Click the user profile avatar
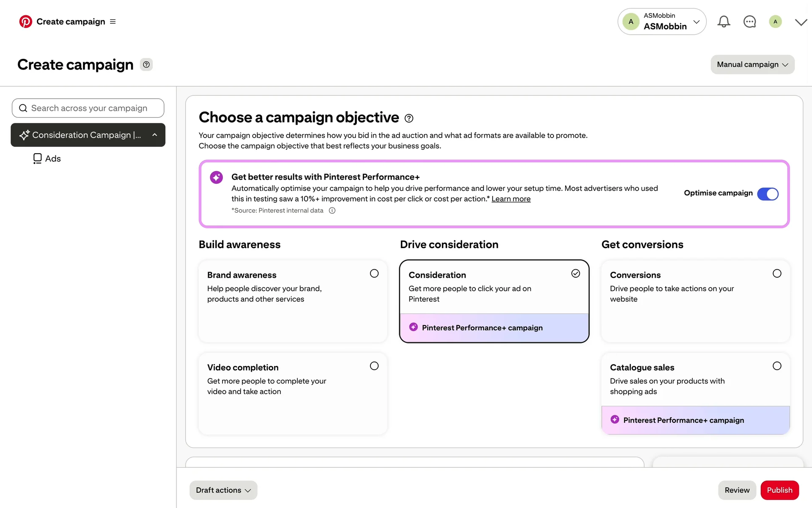The width and height of the screenshot is (812, 508). point(775,22)
